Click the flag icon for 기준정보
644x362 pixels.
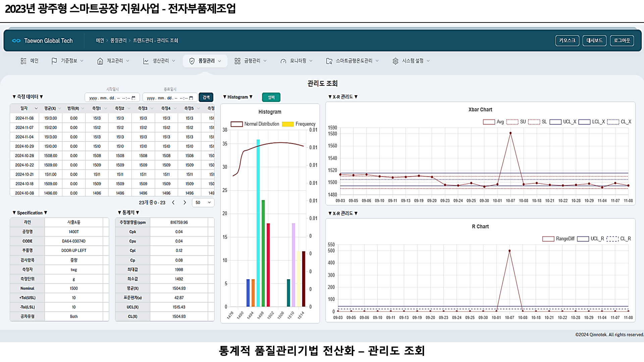pyautogui.click(x=54, y=61)
